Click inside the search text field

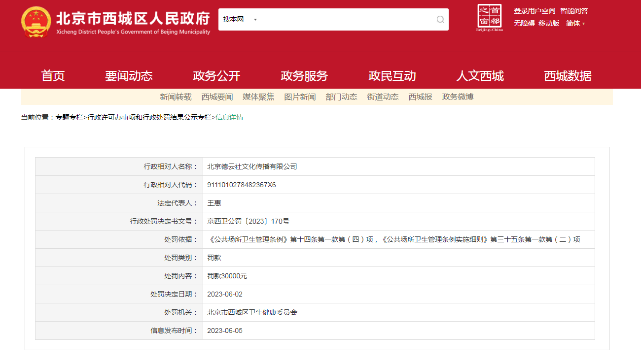345,20
